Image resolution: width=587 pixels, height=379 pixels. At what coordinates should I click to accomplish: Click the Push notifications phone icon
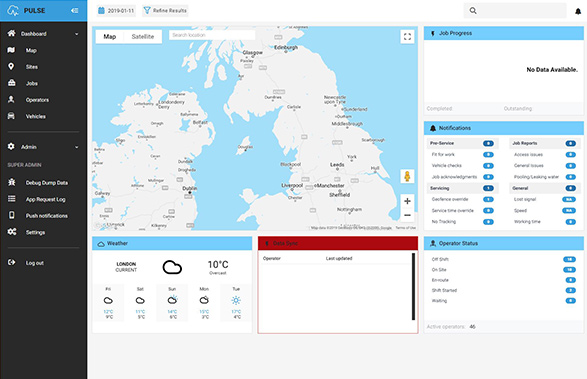[12, 215]
